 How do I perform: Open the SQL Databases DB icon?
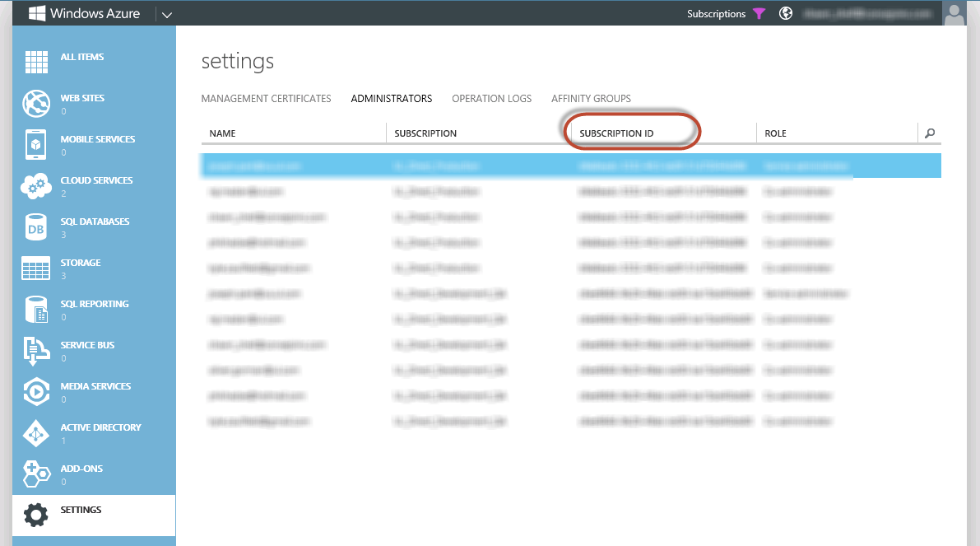(x=36, y=227)
